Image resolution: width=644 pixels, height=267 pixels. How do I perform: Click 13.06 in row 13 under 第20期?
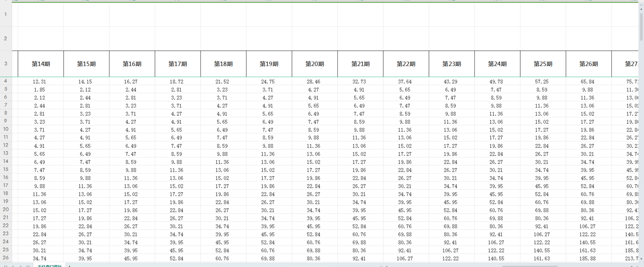[315, 154]
